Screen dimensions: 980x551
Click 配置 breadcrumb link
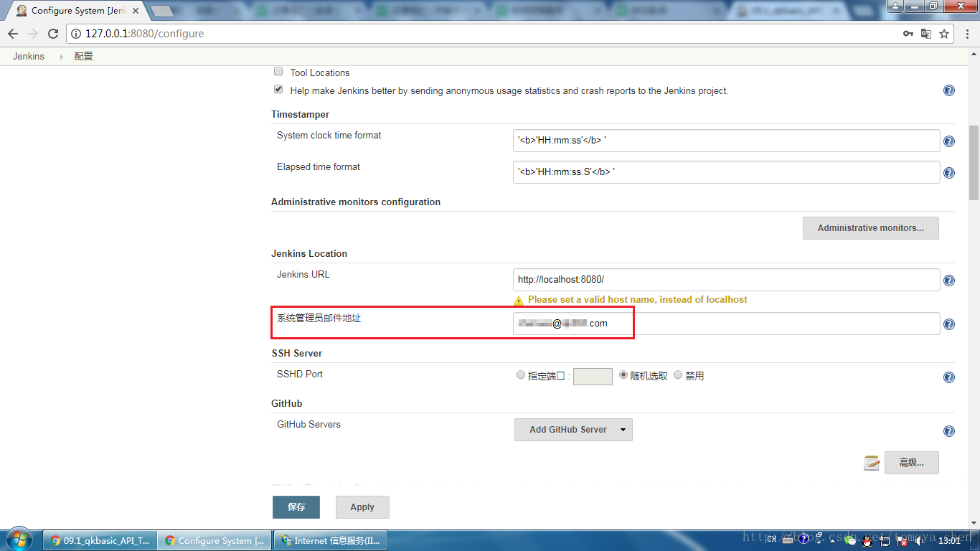coord(83,57)
